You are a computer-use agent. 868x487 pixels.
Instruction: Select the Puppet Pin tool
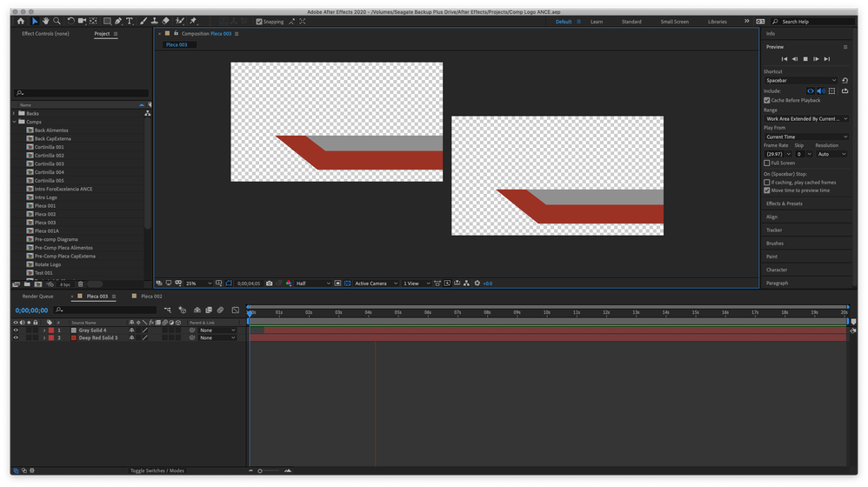tap(192, 21)
